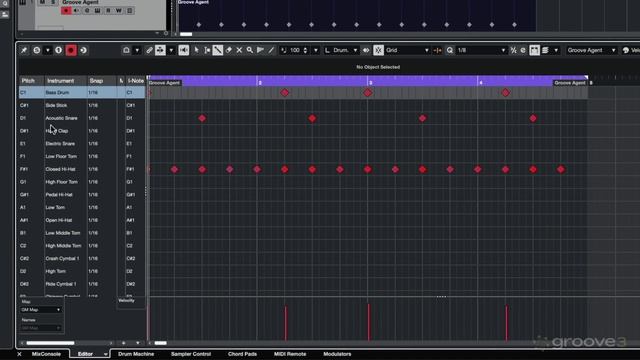Click the Instrument column header
The width and height of the screenshot is (640, 360).
click(65, 81)
